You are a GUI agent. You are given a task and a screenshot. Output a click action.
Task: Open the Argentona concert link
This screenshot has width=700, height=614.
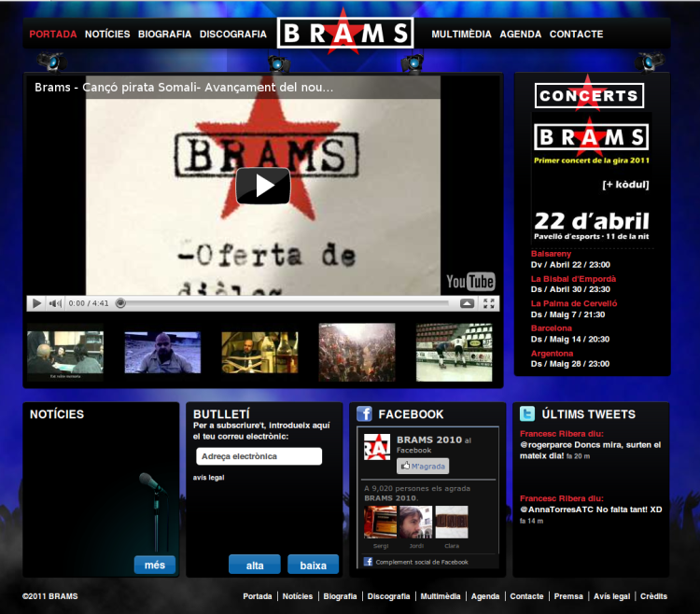pyautogui.click(x=552, y=353)
